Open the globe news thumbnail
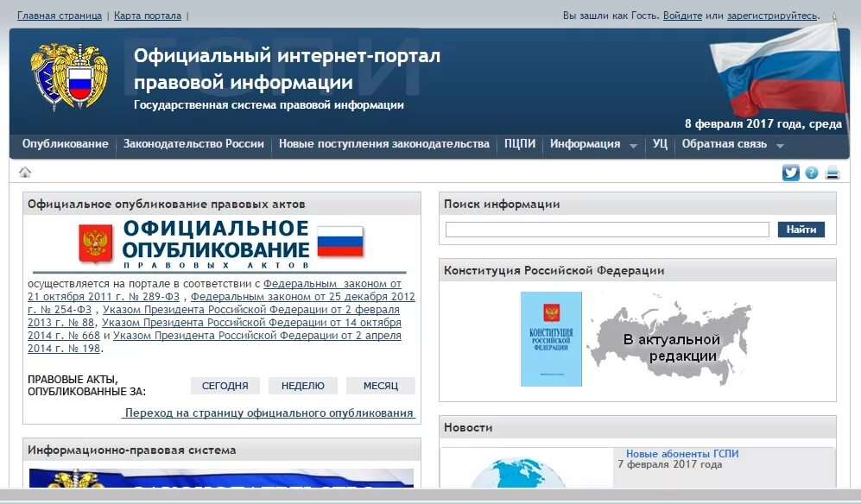Screen dimensions: 861x504 point(526,469)
